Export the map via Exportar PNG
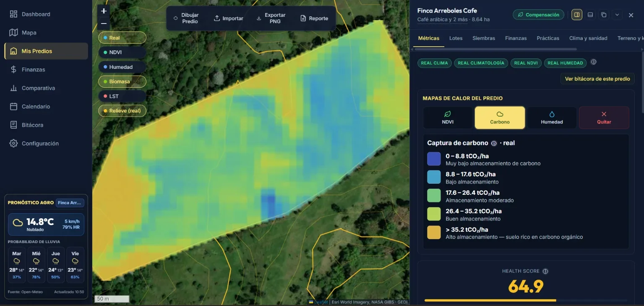 coord(271,18)
